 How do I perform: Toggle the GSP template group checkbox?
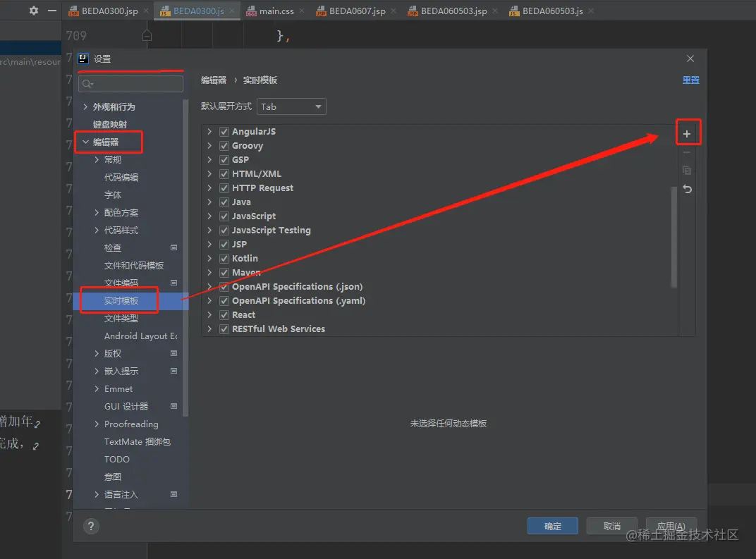pos(224,159)
